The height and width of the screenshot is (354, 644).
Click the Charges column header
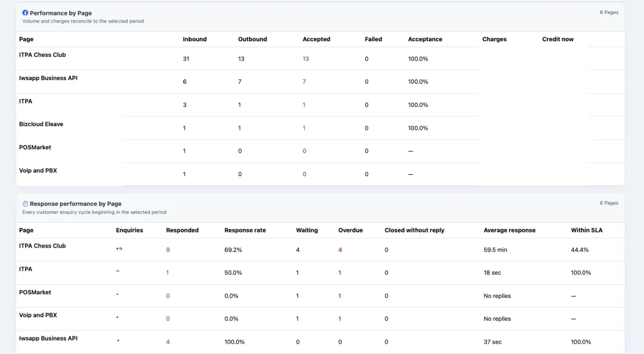[x=494, y=39]
